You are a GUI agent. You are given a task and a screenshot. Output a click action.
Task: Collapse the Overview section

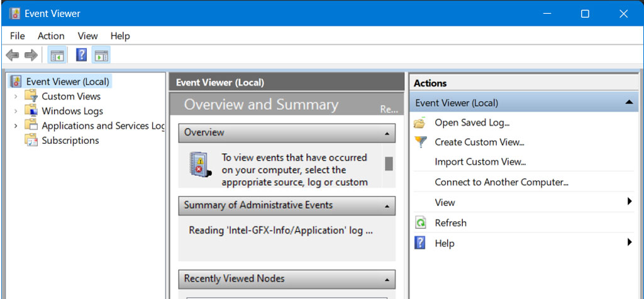coord(387,133)
